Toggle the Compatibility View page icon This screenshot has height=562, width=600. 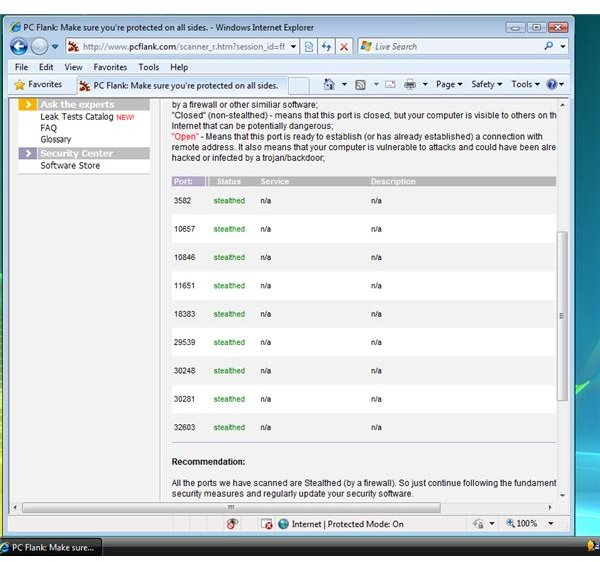click(308, 47)
